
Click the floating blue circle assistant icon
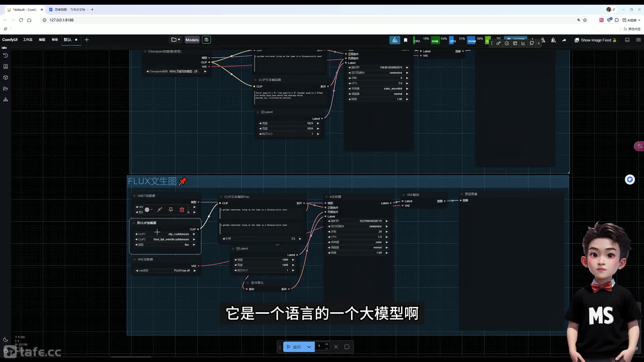tap(630, 180)
